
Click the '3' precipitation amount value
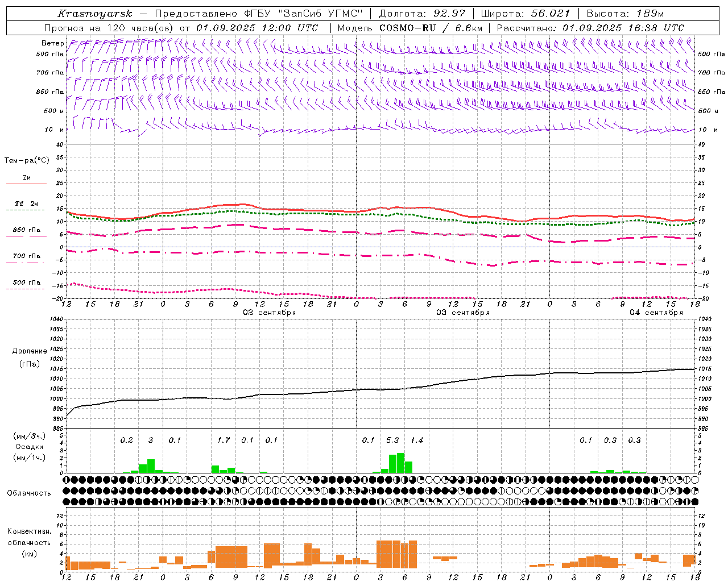coord(151,440)
